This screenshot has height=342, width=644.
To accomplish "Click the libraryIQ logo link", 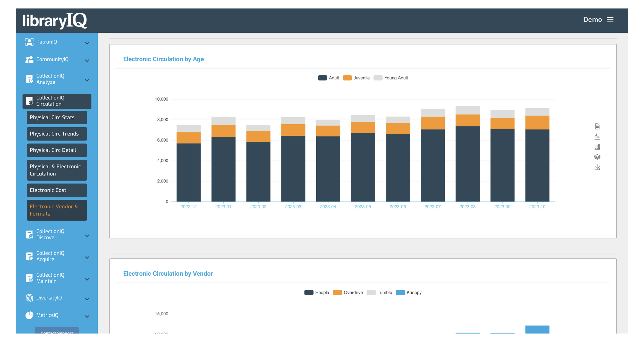I will click(x=55, y=21).
